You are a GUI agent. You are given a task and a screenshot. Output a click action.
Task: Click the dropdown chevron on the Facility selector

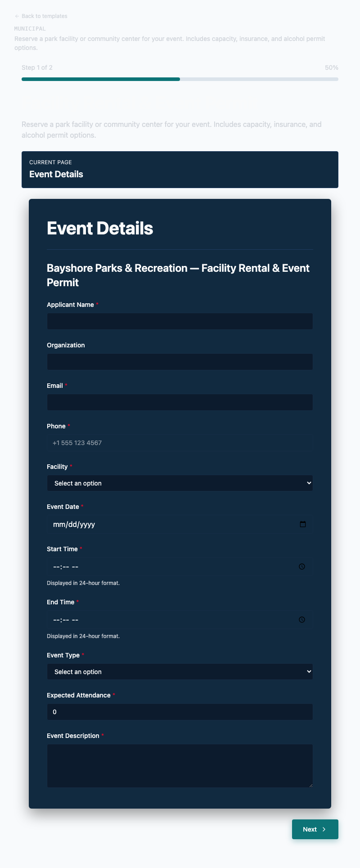pyautogui.click(x=308, y=483)
